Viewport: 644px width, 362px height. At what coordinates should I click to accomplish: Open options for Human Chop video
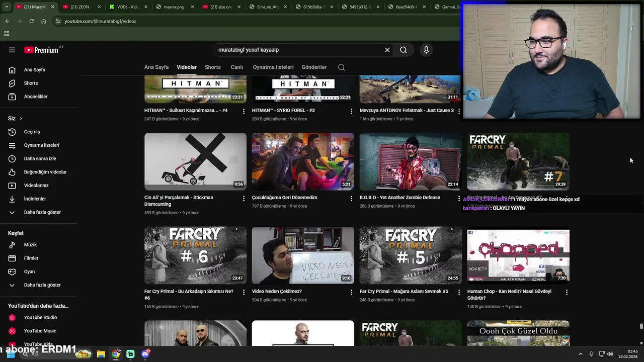click(567, 292)
